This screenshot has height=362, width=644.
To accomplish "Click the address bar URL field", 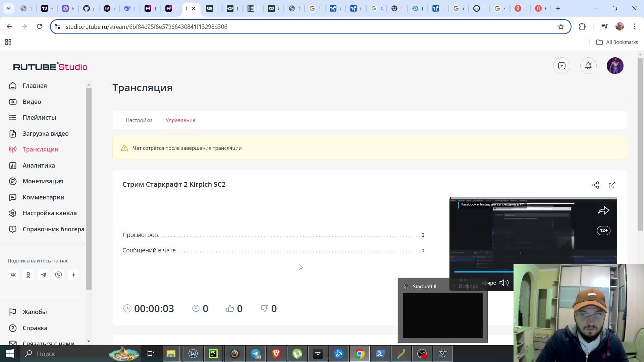I will [x=302, y=26].
